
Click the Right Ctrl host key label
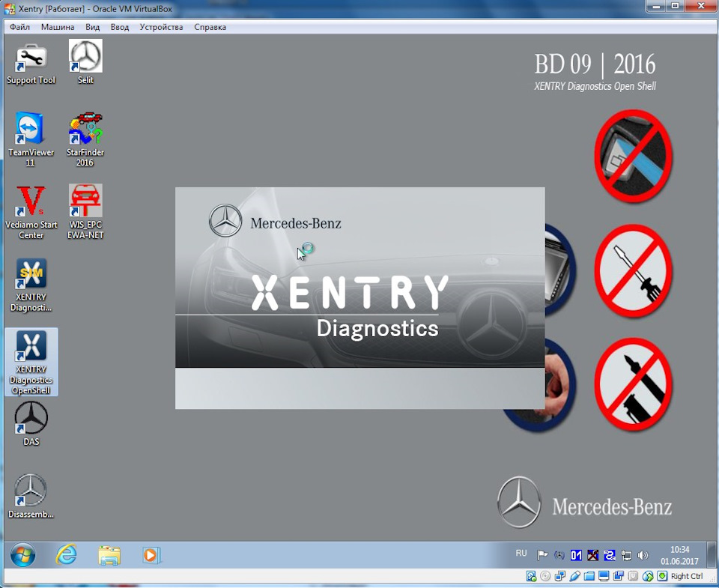[x=687, y=576]
